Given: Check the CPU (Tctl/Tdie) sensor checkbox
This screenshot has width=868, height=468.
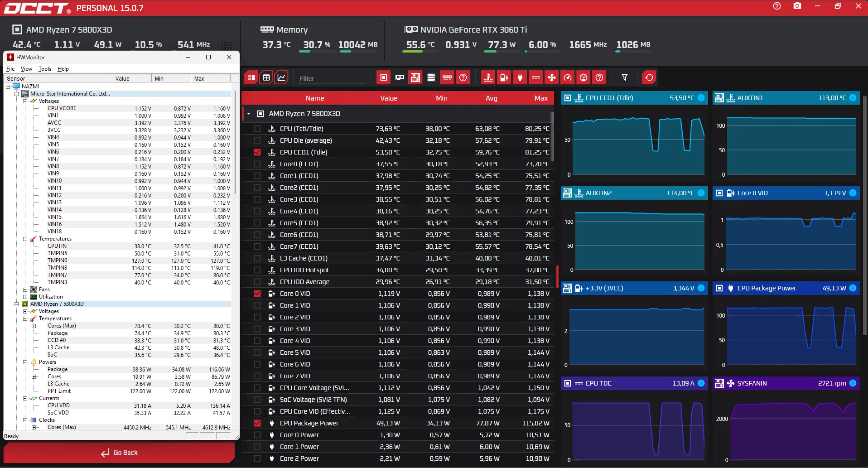Looking at the screenshot, I should click(257, 129).
